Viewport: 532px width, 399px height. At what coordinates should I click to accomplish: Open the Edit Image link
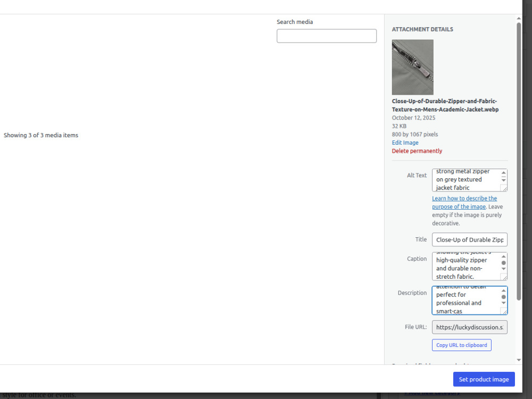tap(405, 143)
